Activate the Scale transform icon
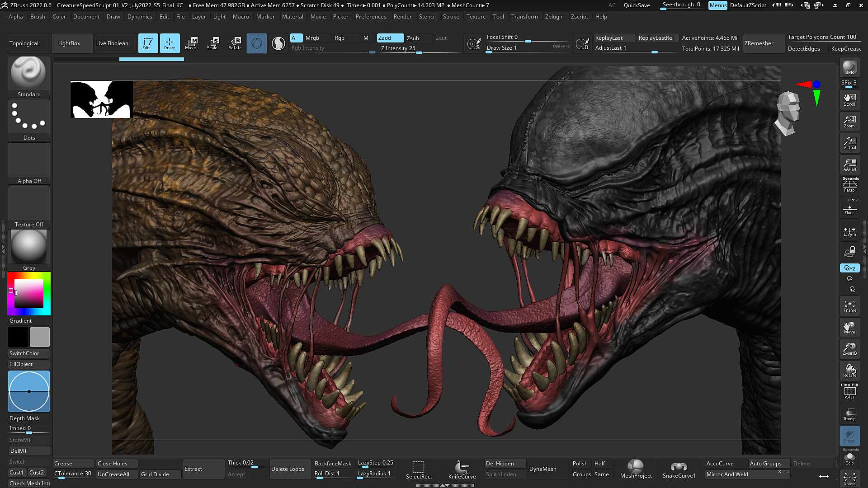This screenshot has width=868, height=488. click(212, 43)
